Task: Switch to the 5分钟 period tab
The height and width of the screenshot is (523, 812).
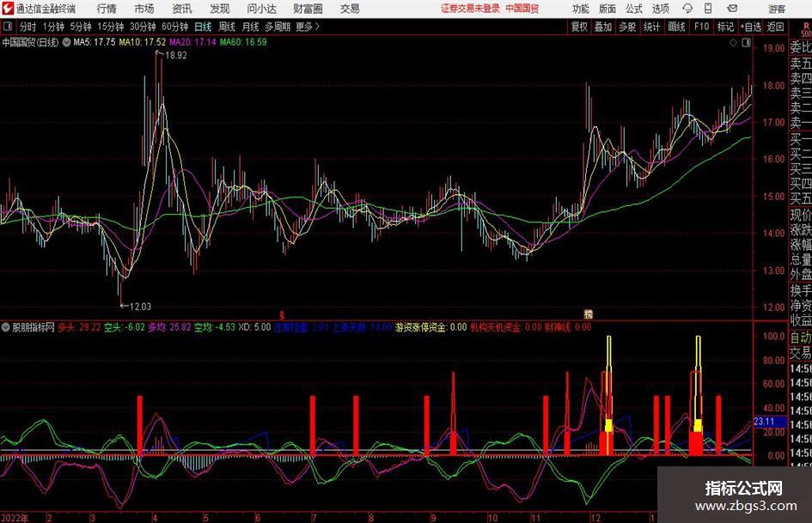Action: [81, 27]
